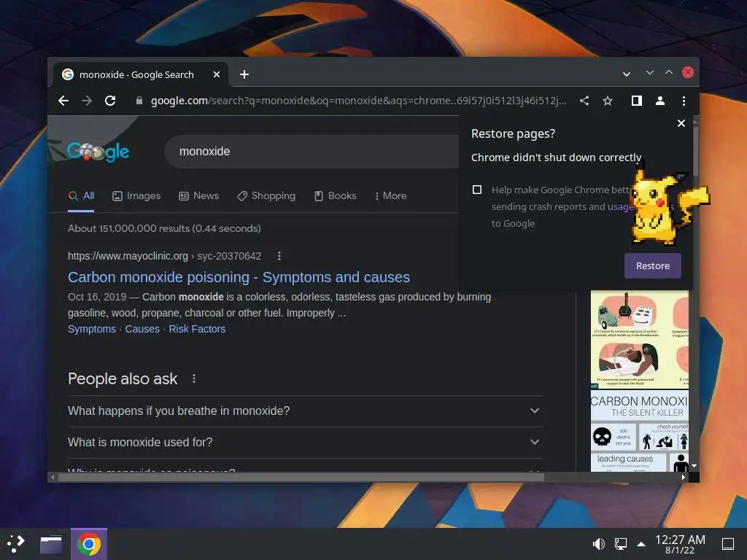This screenshot has width=747, height=560.
Task: Open Carbon monoxide poisoning result link
Action: 239,277
